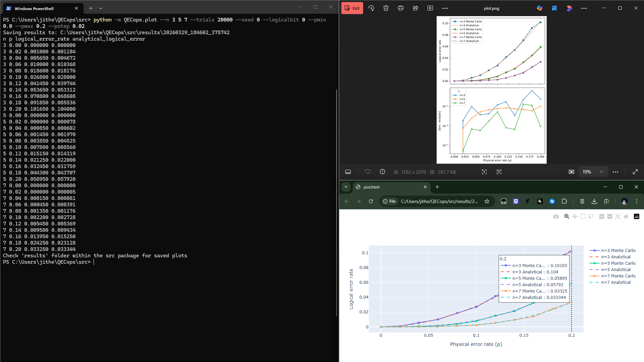Expand the PowerShell new tab dropdown arrow

(101, 8)
